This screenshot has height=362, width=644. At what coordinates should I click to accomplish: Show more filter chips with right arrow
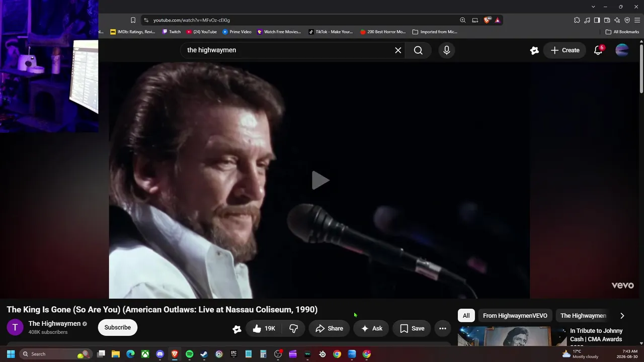click(622, 316)
